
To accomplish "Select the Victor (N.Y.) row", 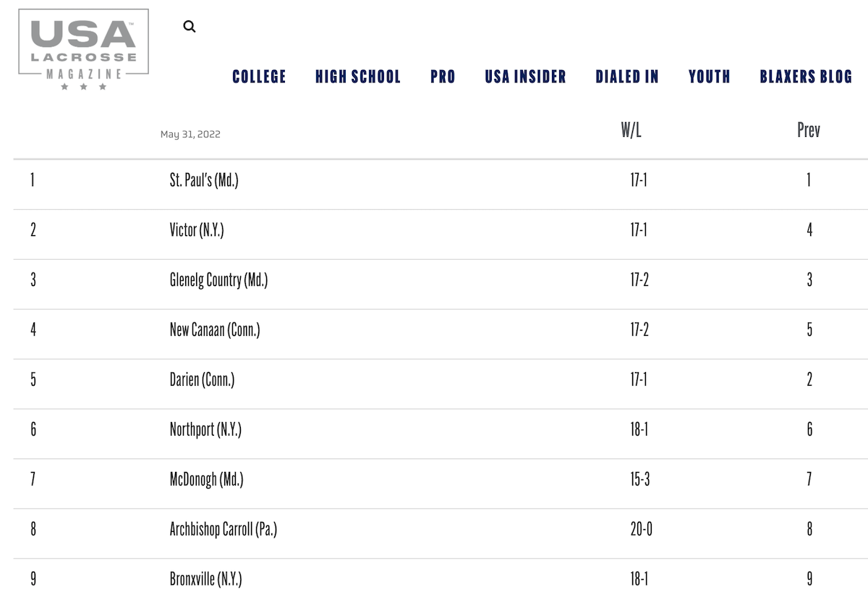I will pos(197,230).
